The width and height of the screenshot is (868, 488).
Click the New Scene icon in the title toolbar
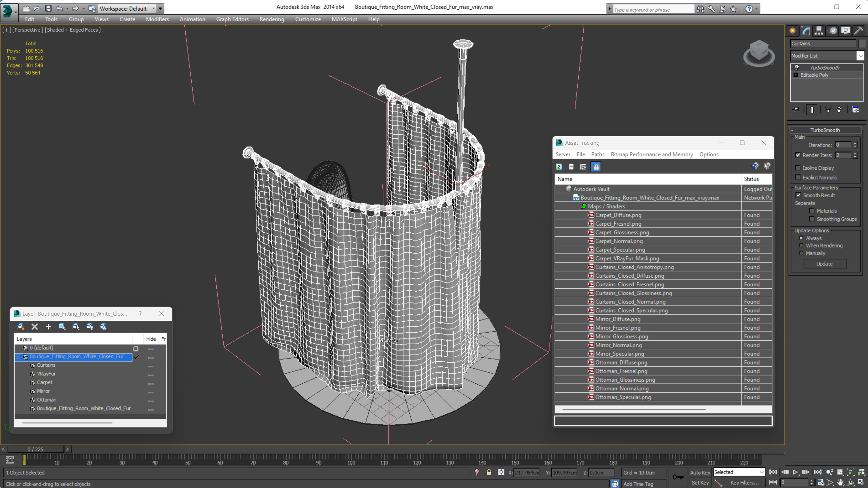[x=26, y=9]
